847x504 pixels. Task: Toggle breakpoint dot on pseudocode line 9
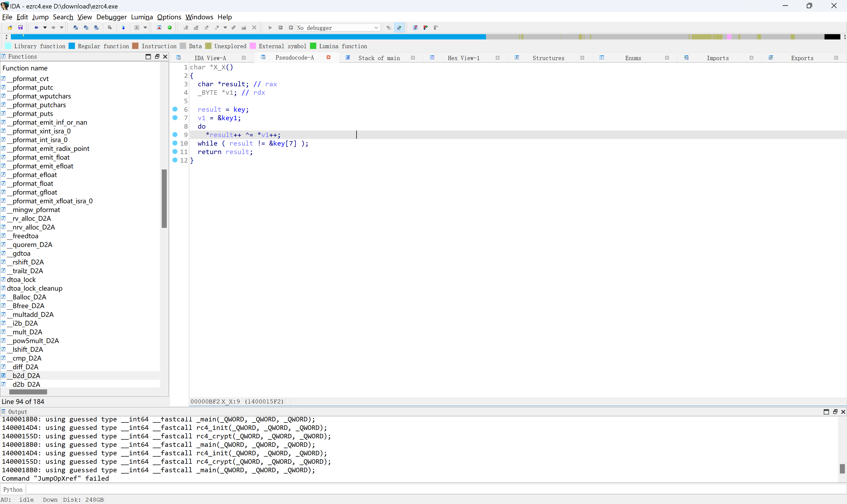175,134
